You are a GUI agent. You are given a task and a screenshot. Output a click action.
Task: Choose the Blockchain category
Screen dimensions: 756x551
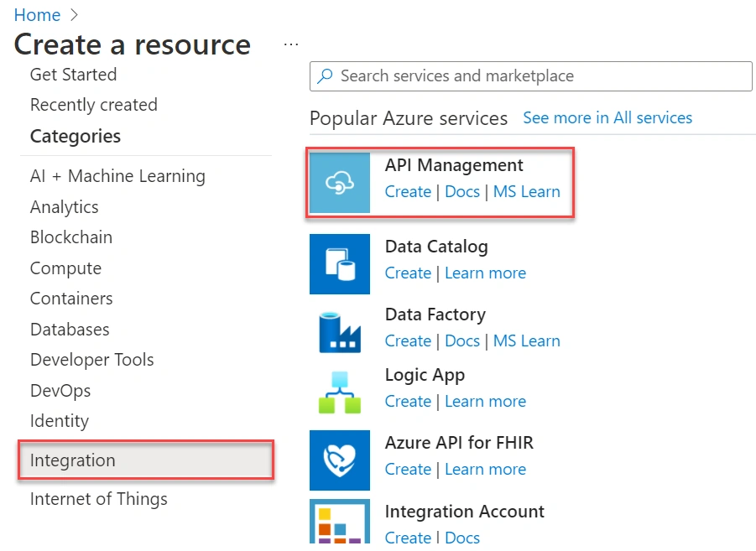[70, 237]
